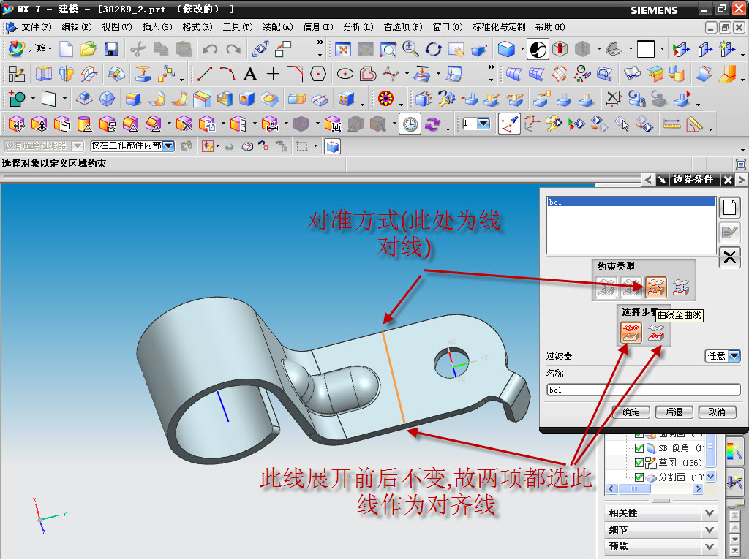The width and height of the screenshot is (749, 560).
Task: Choose first selection step icon
Action: 631,333
